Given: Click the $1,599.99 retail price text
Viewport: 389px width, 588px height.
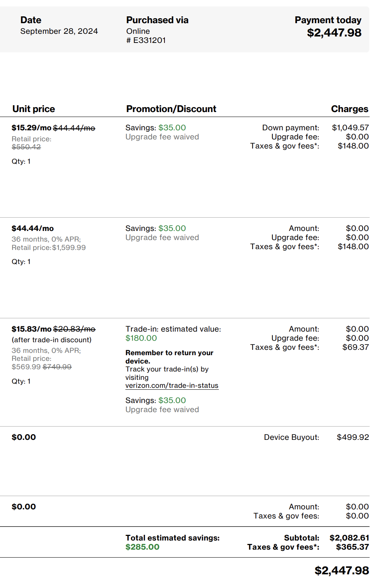Looking at the screenshot, I should pos(69,248).
